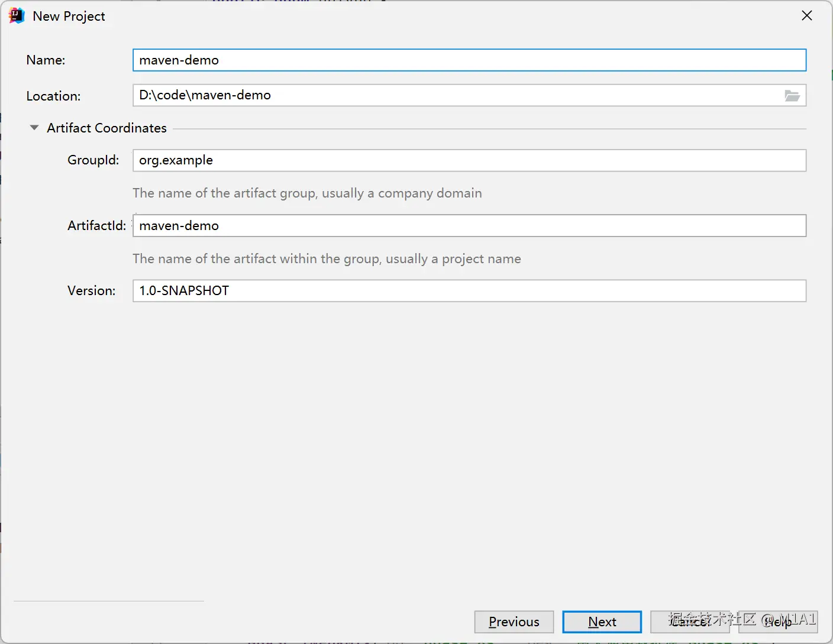
Task: Click the Artifact Coordinates heading text
Action: pos(106,128)
